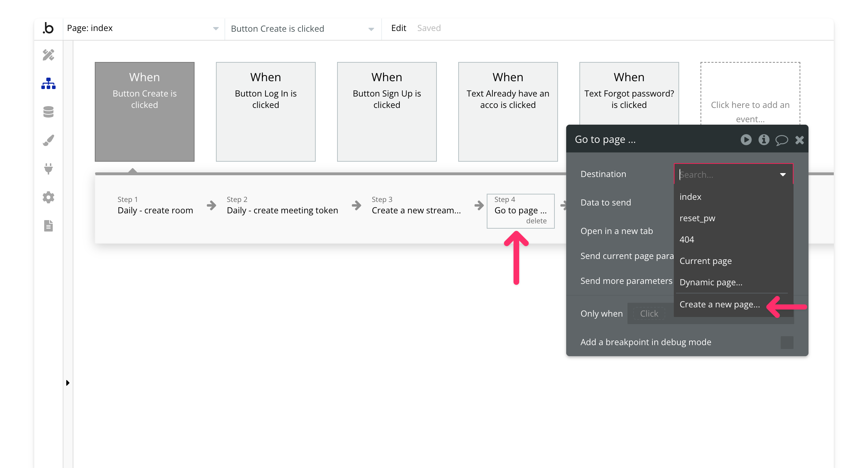Select reset_pw from destination list
Image resolution: width=868 pixels, height=468 pixels.
pos(697,218)
